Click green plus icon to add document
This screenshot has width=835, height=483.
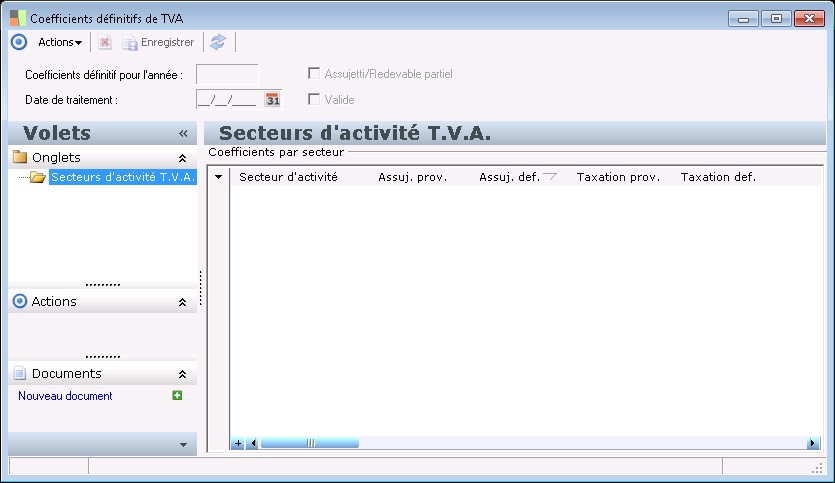pos(177,395)
